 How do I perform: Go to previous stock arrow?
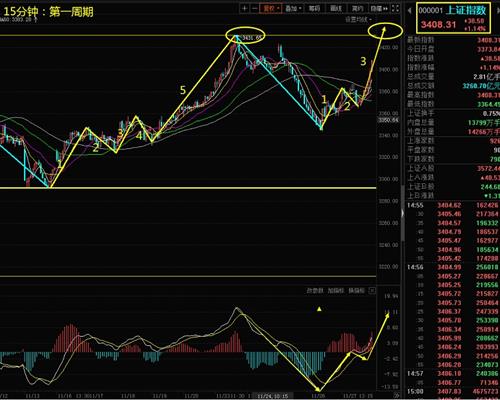[409, 11]
